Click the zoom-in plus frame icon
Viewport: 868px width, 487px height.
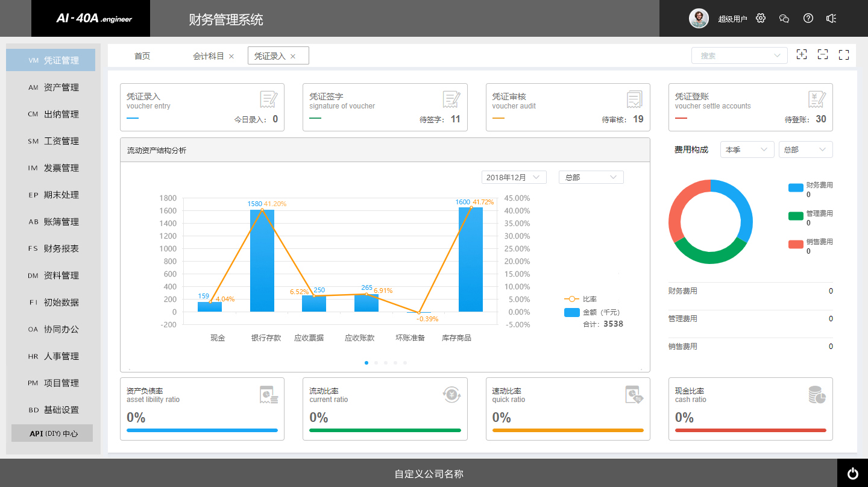(x=802, y=55)
